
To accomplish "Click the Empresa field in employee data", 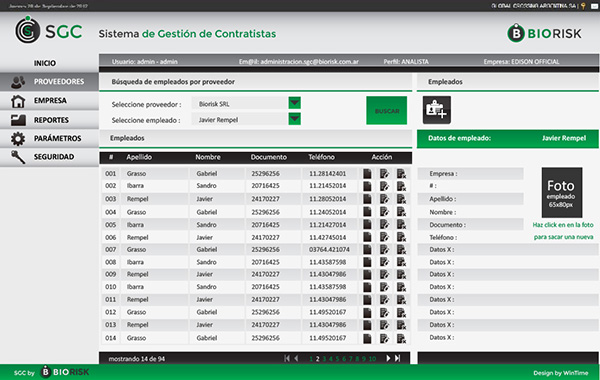I will pos(470,174).
